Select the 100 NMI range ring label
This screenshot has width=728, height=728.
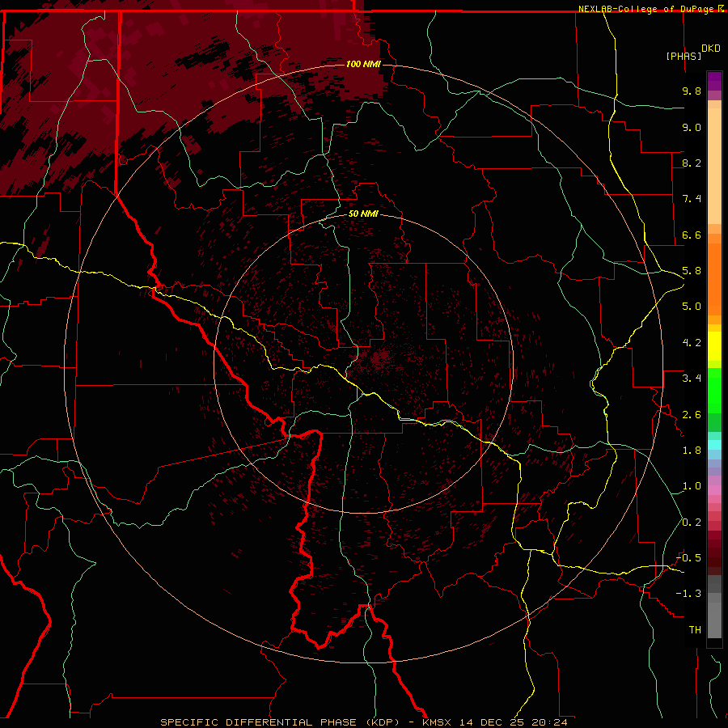pos(363,64)
